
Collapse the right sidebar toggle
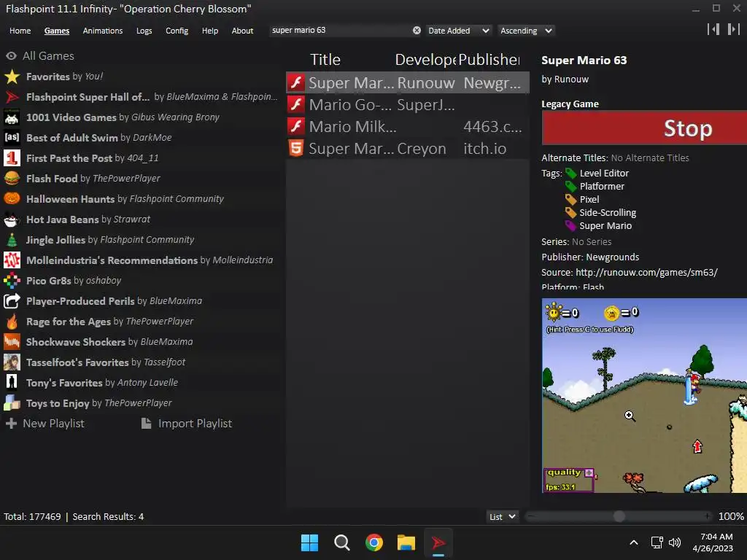pyautogui.click(x=734, y=29)
